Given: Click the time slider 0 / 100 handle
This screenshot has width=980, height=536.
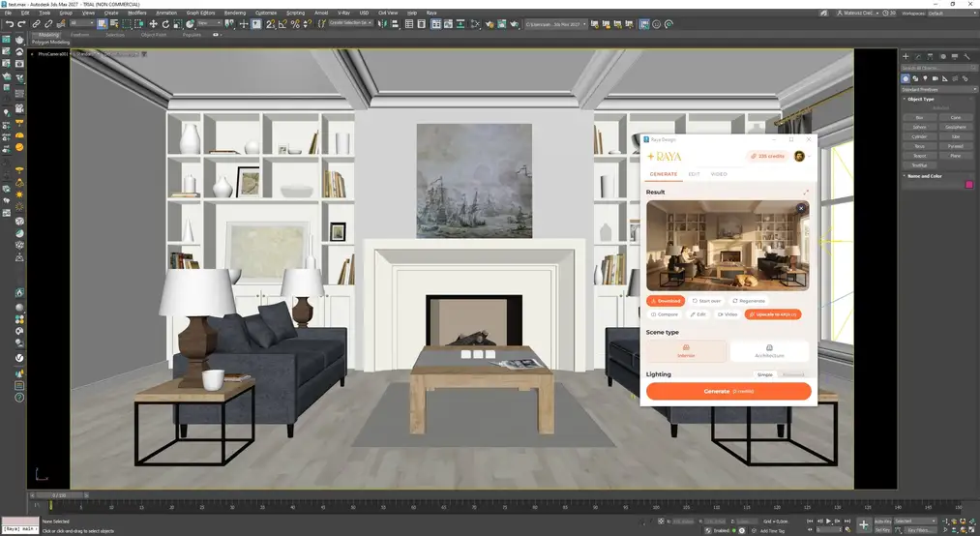Looking at the screenshot, I should point(59,495).
